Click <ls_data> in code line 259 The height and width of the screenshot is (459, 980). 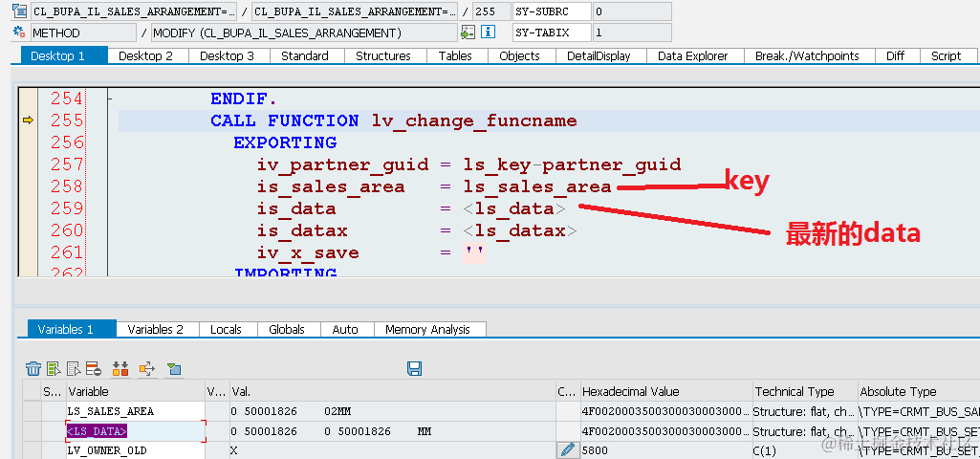pyautogui.click(x=514, y=208)
